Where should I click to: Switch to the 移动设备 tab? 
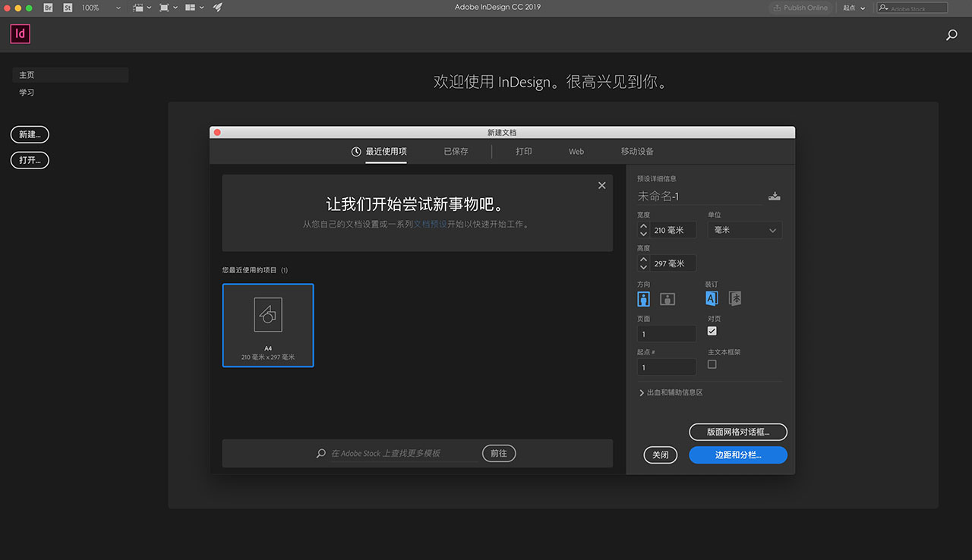(637, 151)
